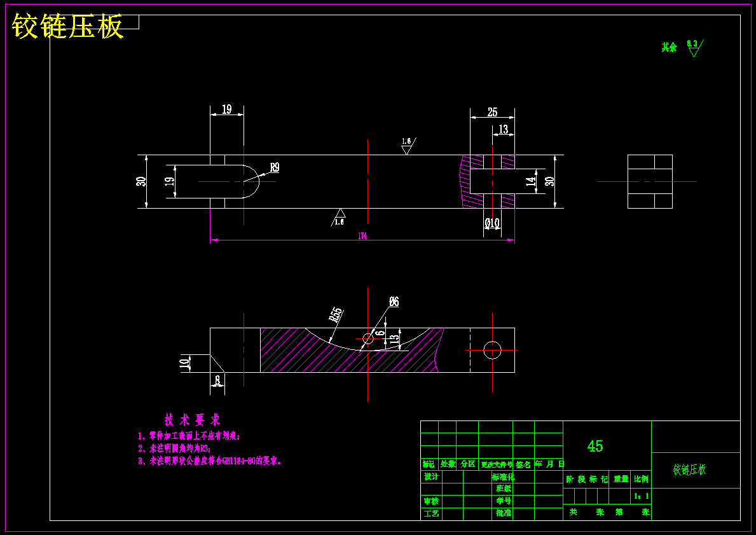The height and width of the screenshot is (535, 756).
Task: Pick the 比例 header cell
Action: pos(642,480)
